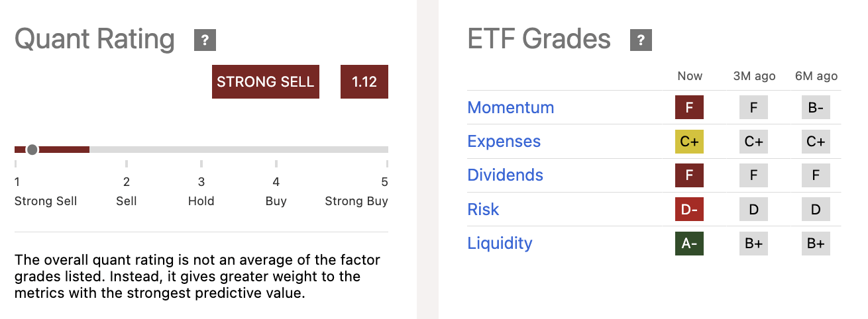Click the Liquidity 3M ago B+ grade
The height and width of the screenshot is (319, 868).
point(753,244)
